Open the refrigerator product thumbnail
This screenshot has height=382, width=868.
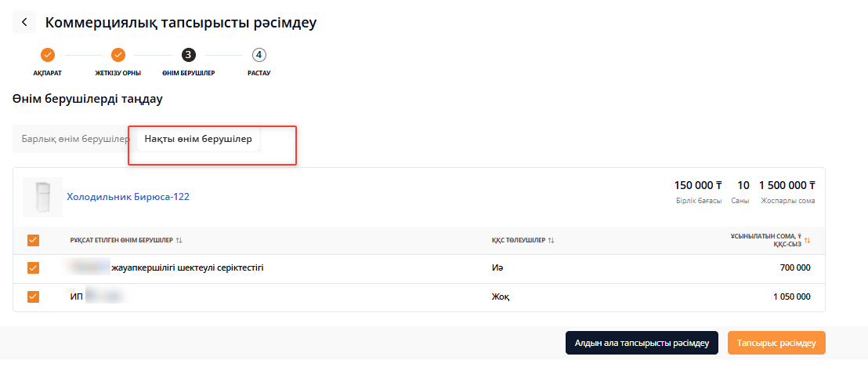coord(42,197)
